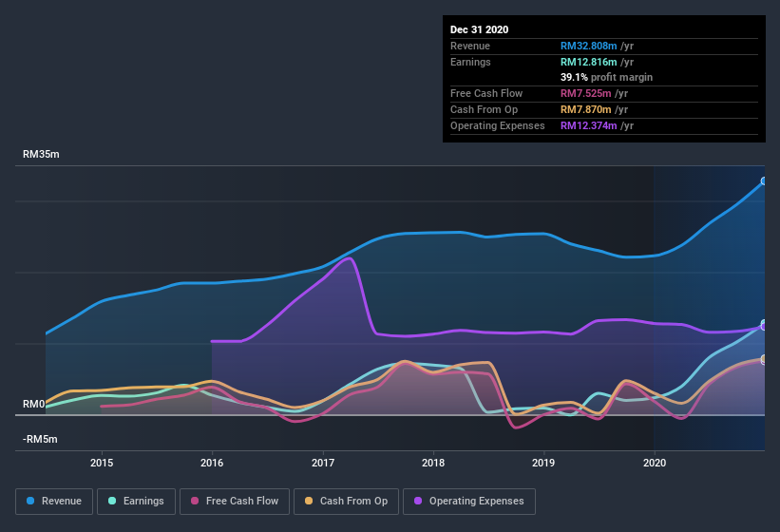Screen dimensions: 780x532
Task: Toggle Operating Expenses legend item
Action: pyautogui.click(x=468, y=501)
